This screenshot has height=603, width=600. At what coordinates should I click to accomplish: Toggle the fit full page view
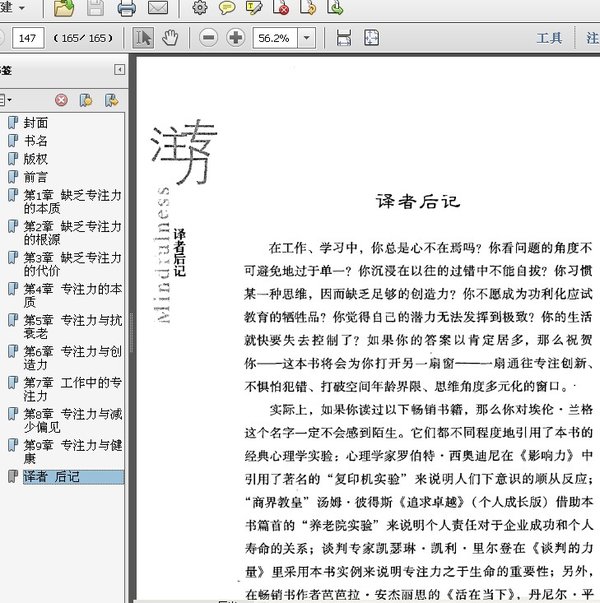pos(371,38)
